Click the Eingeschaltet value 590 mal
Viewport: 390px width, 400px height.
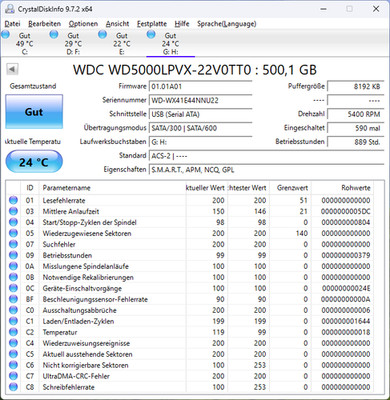tap(356, 128)
